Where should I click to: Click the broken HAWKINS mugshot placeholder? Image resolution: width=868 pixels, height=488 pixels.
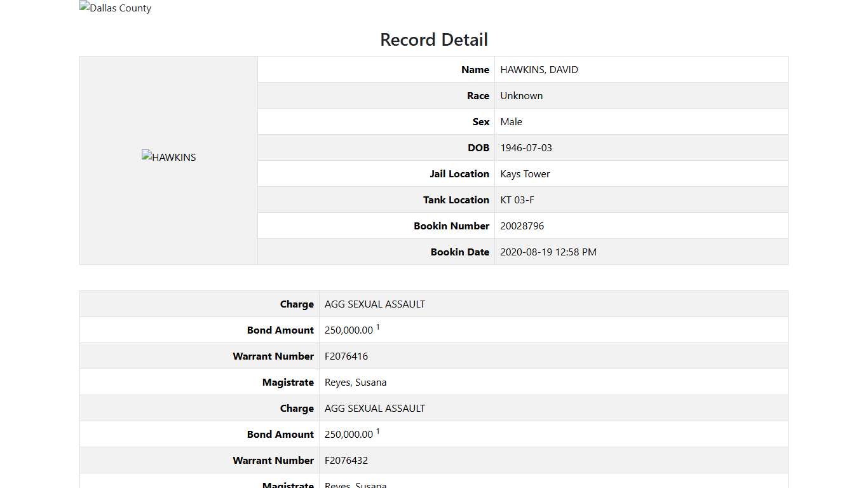(168, 157)
